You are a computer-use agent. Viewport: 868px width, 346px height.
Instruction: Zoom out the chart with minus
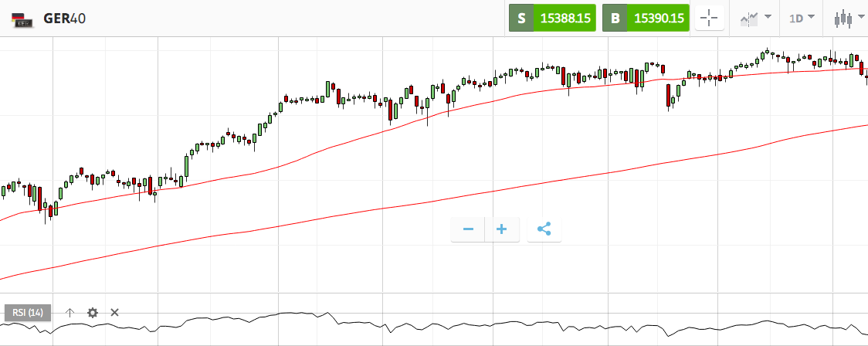click(x=468, y=229)
